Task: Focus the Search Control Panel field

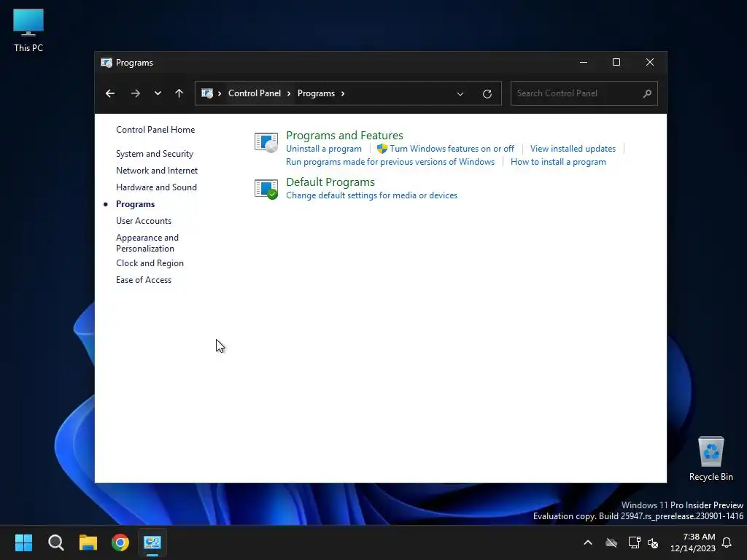Action: (584, 93)
